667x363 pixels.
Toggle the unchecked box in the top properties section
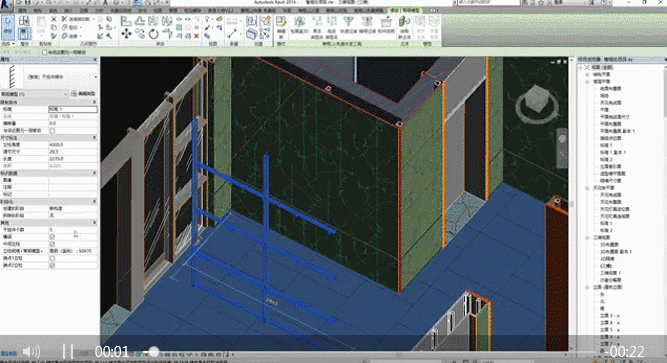pos(52,131)
